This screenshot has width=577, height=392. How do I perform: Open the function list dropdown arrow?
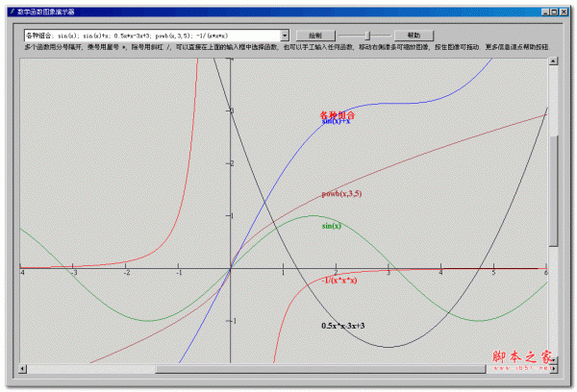point(285,35)
